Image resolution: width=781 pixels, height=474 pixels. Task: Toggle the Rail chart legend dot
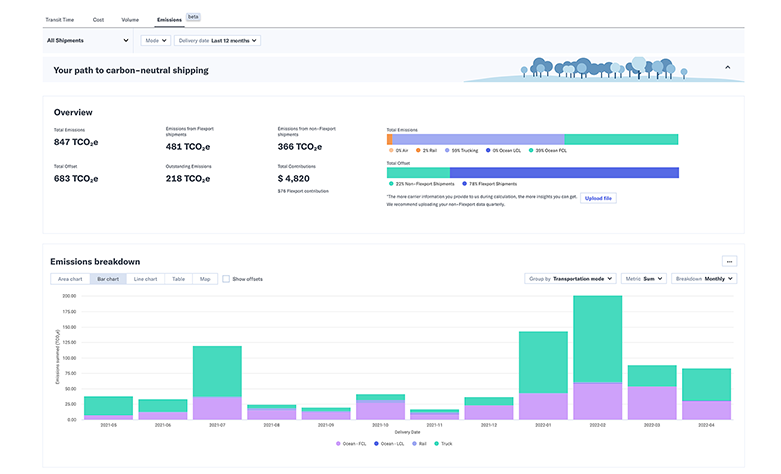pos(414,444)
